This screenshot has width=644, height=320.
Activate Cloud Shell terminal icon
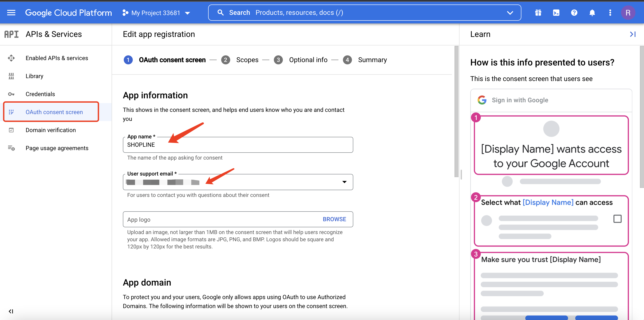(x=556, y=13)
